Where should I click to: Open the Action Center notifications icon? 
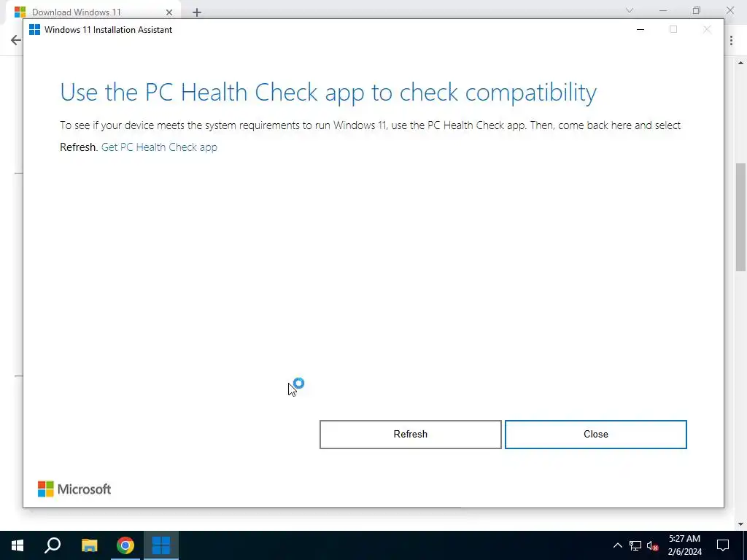723,545
